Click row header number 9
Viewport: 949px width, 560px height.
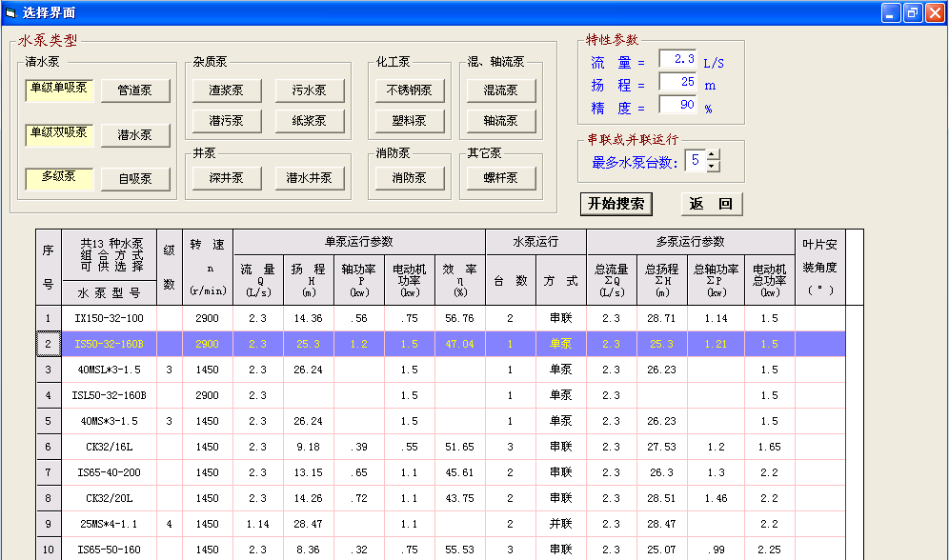pyautogui.click(x=49, y=524)
